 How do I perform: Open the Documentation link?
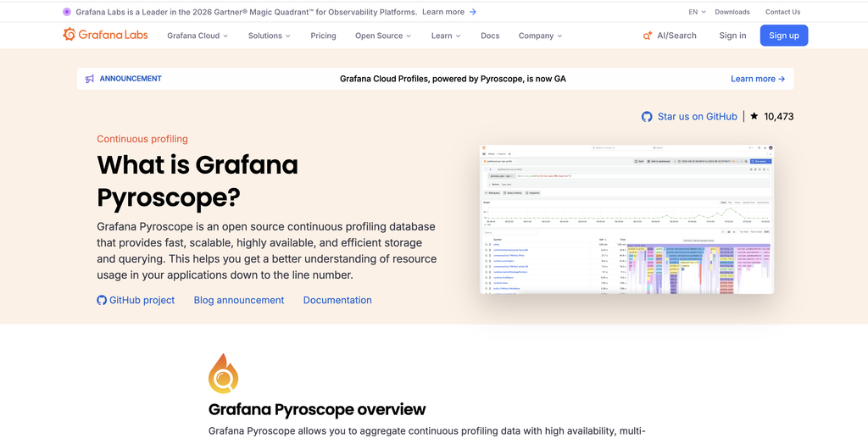coord(337,300)
